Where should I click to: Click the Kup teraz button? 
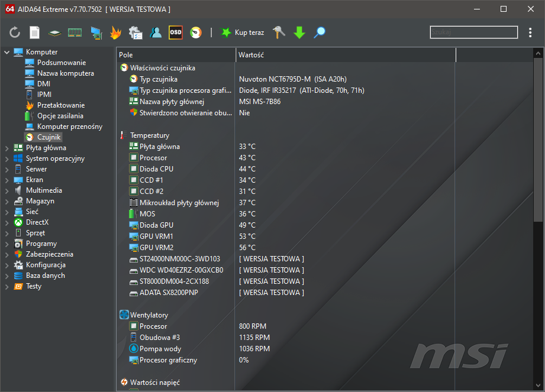tap(243, 33)
